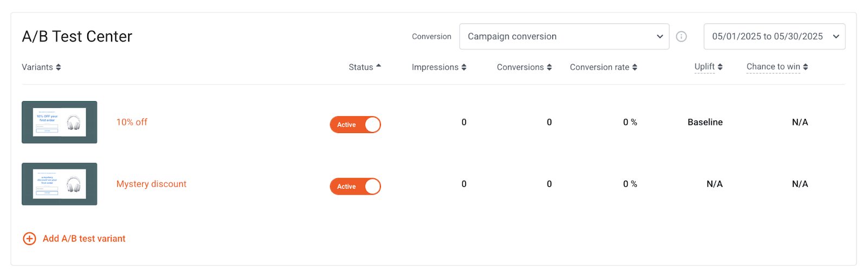868x271 pixels.
Task: Sort by Conversion rate arrows icon
Action: pos(635,67)
